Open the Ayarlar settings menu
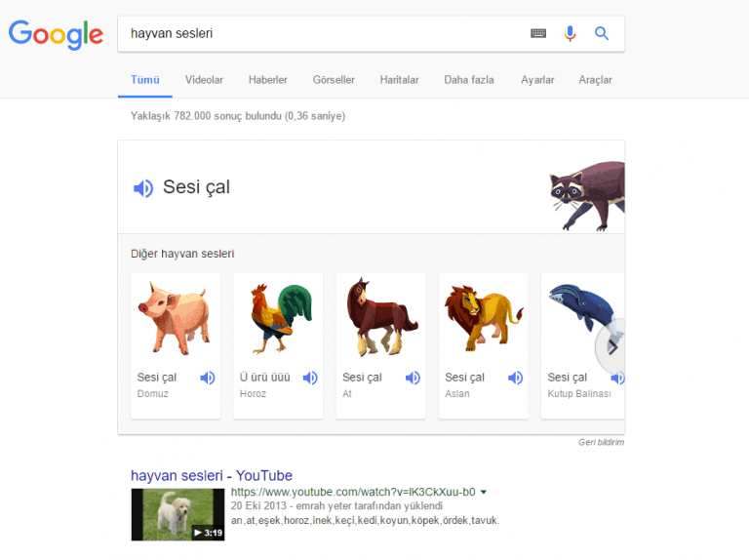This screenshot has width=749, height=560. coord(537,80)
